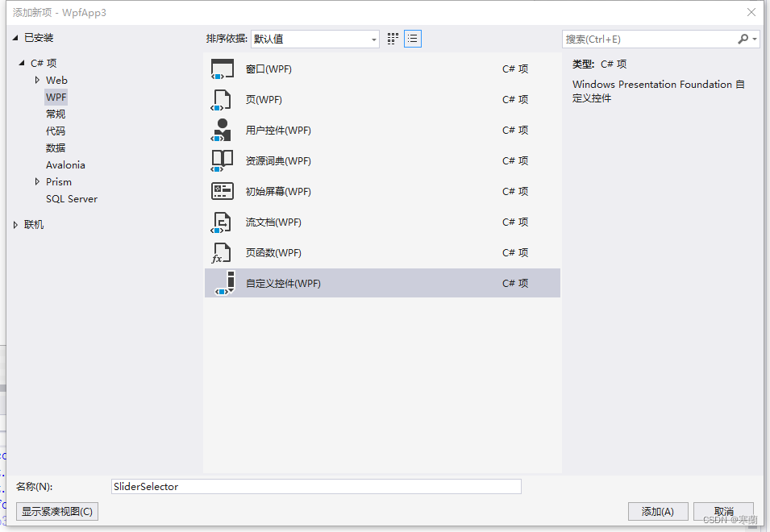Select the 资源词典(WPF) template icon

click(x=221, y=160)
